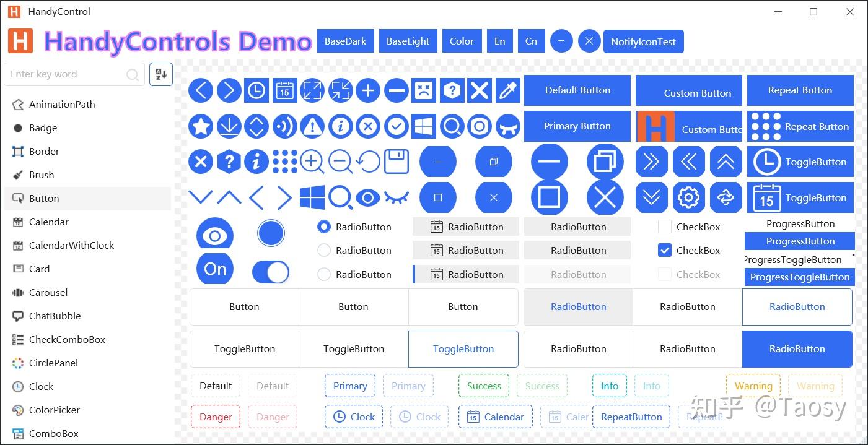Click the sort A-Z button beside search

click(x=161, y=74)
